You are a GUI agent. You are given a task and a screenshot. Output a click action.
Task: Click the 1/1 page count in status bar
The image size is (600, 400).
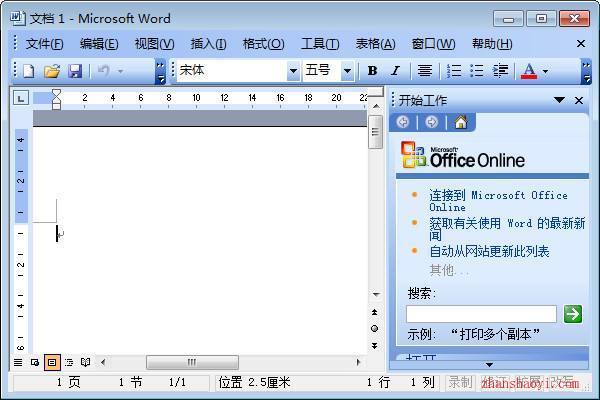tap(177, 382)
